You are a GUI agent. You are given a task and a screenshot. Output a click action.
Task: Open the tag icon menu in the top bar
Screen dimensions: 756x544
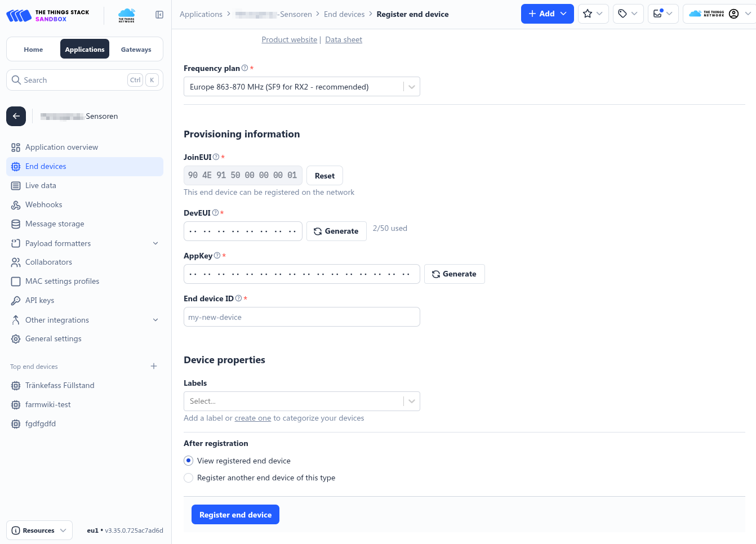pos(628,14)
